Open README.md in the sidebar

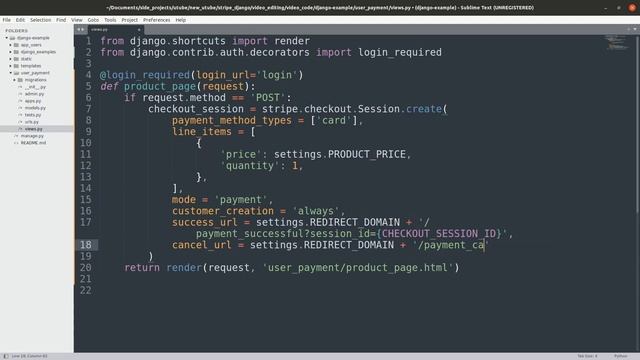click(33, 143)
